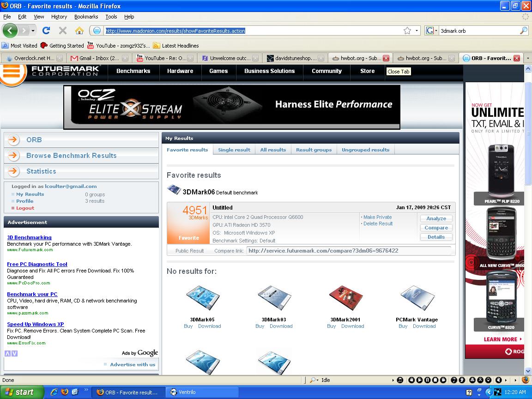Go to the home page via house icon
Screen dimensions: 532x399
tap(79, 30)
